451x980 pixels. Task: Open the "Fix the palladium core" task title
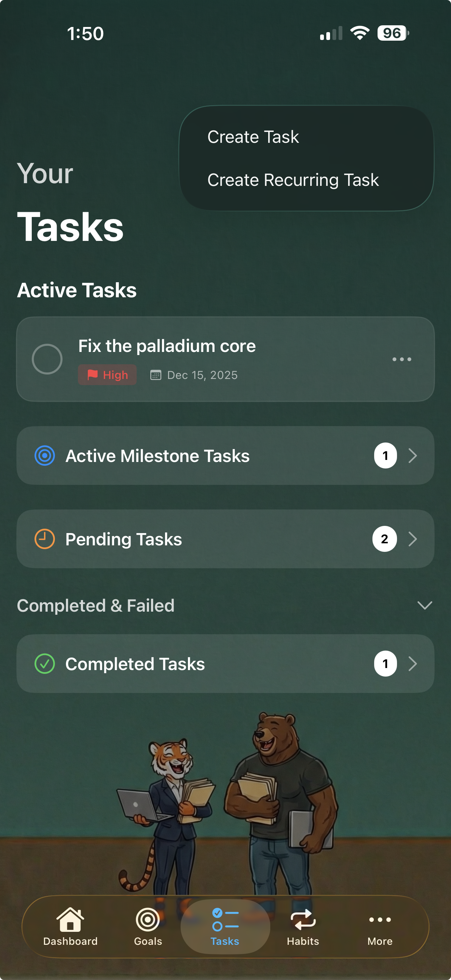coord(167,346)
